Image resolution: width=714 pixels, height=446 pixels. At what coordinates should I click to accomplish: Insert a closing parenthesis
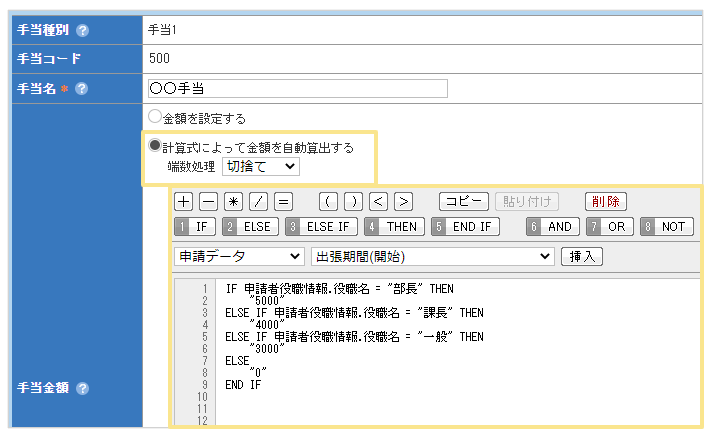coord(353,202)
